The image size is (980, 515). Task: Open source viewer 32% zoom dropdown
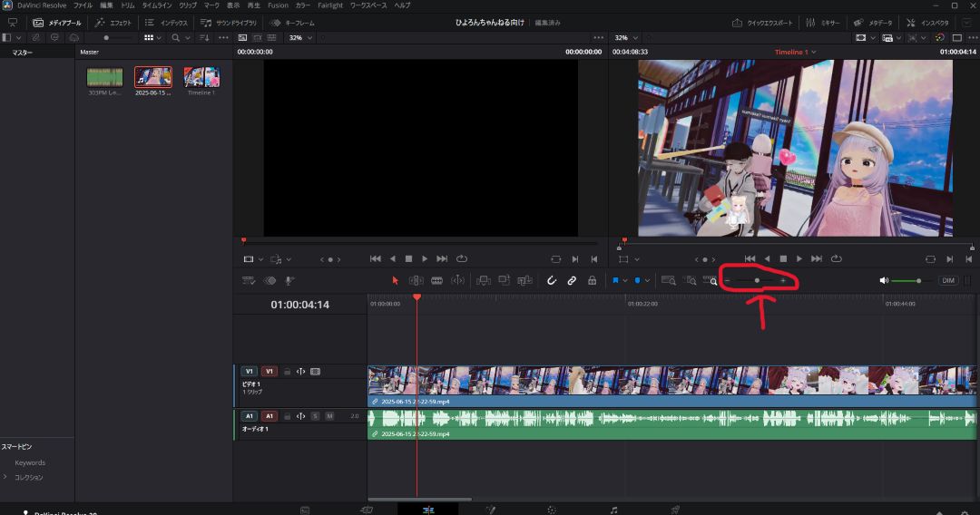(301, 38)
